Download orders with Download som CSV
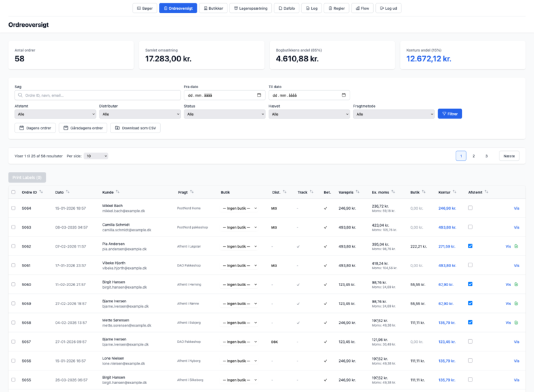Viewport: 534px width, 392px height. [x=135, y=128]
